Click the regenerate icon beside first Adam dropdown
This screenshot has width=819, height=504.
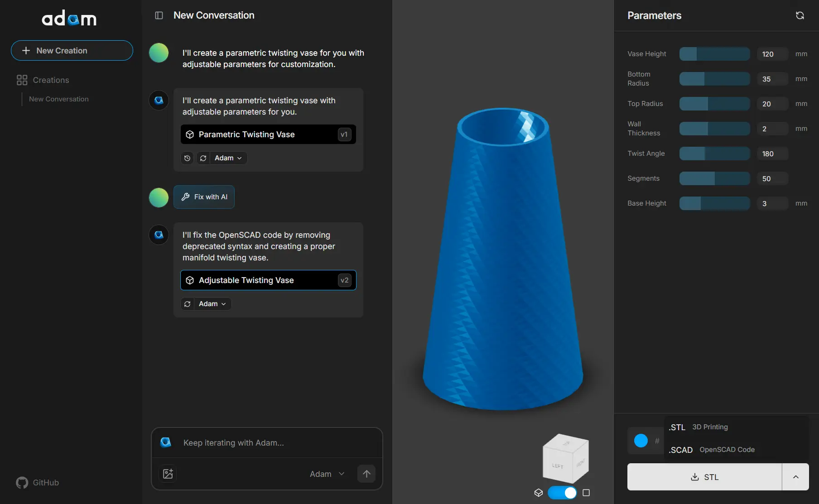click(x=203, y=158)
